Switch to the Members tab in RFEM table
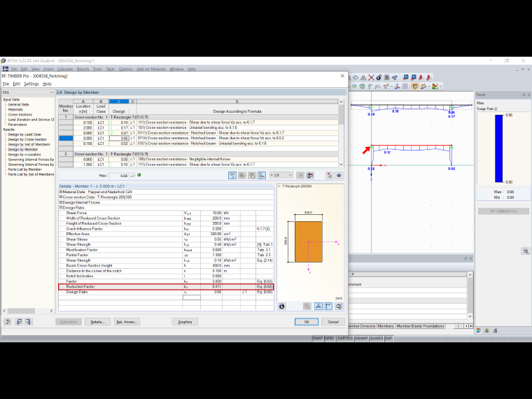The height and width of the screenshot is (399, 532). pyautogui.click(x=386, y=326)
